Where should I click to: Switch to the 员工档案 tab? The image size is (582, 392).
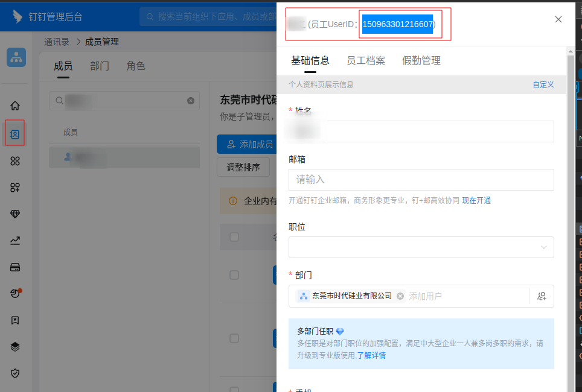(366, 60)
